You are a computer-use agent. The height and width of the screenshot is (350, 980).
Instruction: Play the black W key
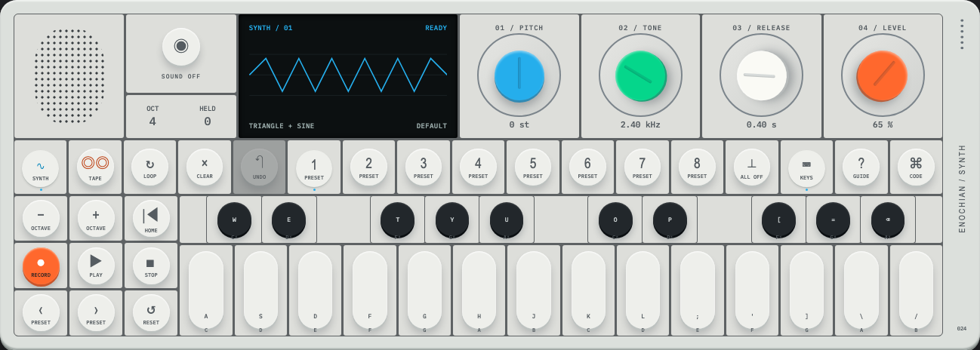(234, 220)
